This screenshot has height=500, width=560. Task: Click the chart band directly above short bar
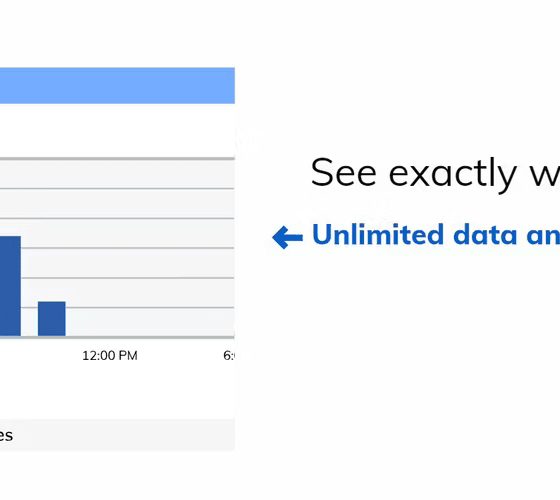coord(52,292)
